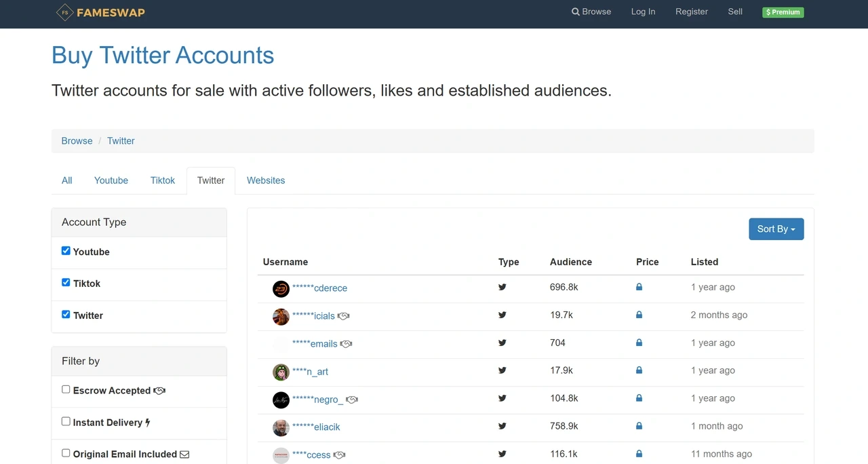Switch to the Websites tab
Viewport: 868px width, 464px height.
(265, 180)
